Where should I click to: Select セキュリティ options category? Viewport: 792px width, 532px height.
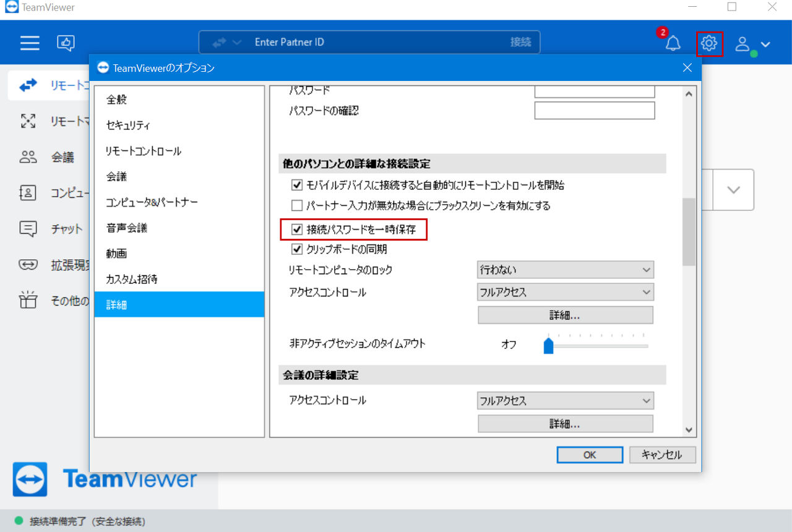point(179,125)
